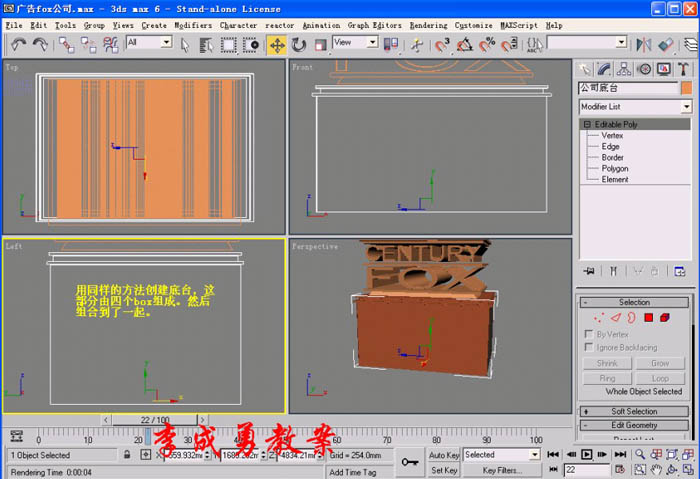
Task: Select Border sub-object in modifier stack
Action: click(x=612, y=158)
